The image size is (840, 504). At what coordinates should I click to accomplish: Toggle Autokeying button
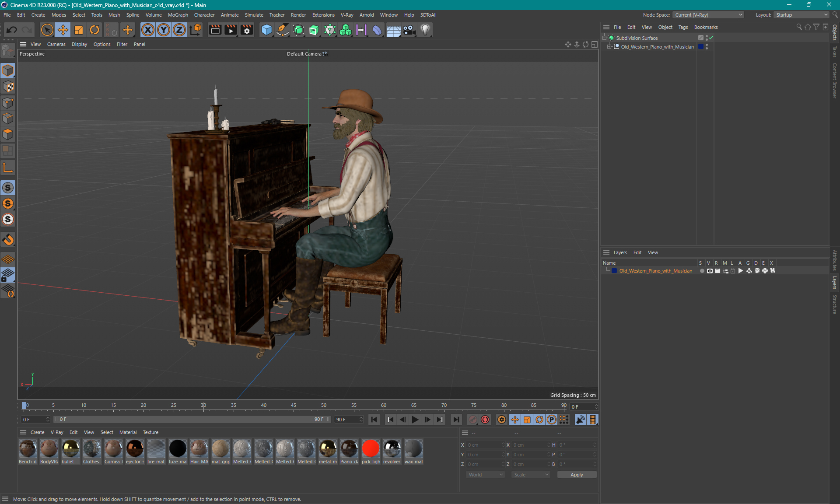pyautogui.click(x=485, y=420)
